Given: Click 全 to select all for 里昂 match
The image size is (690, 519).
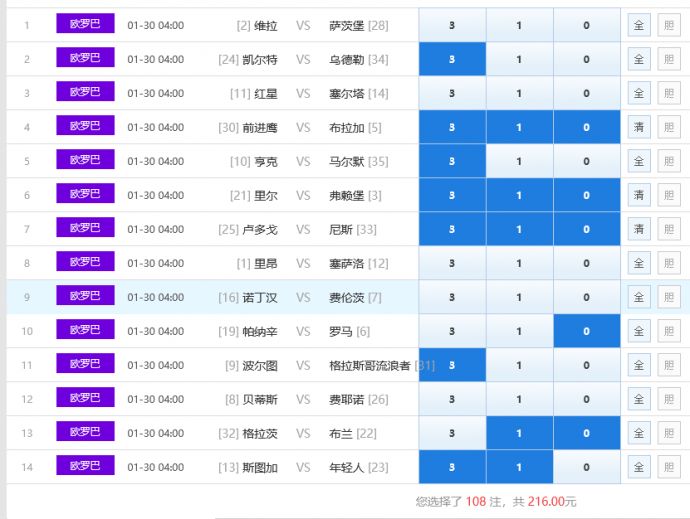Looking at the screenshot, I should (639, 263).
